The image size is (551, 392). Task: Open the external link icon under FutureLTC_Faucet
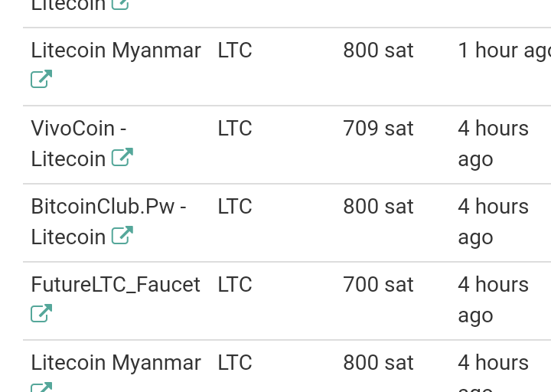click(41, 313)
